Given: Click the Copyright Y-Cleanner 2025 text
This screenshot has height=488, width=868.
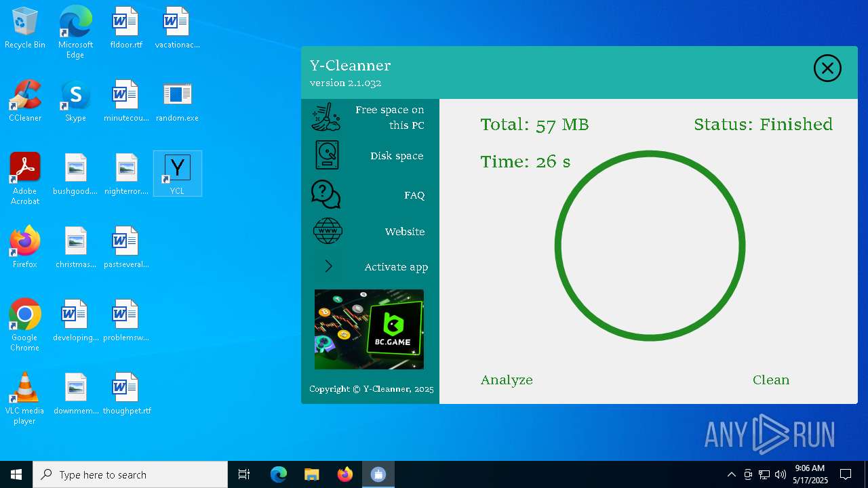Looking at the screenshot, I should pos(371,389).
